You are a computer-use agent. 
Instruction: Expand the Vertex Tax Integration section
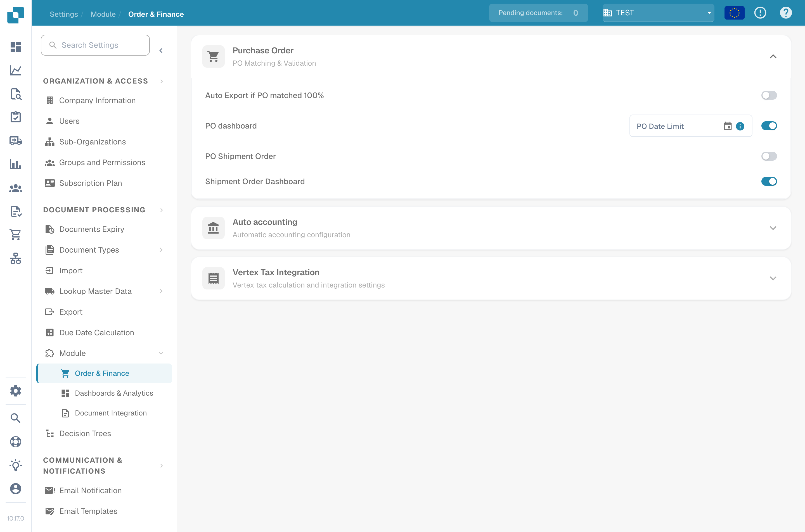[x=773, y=279]
